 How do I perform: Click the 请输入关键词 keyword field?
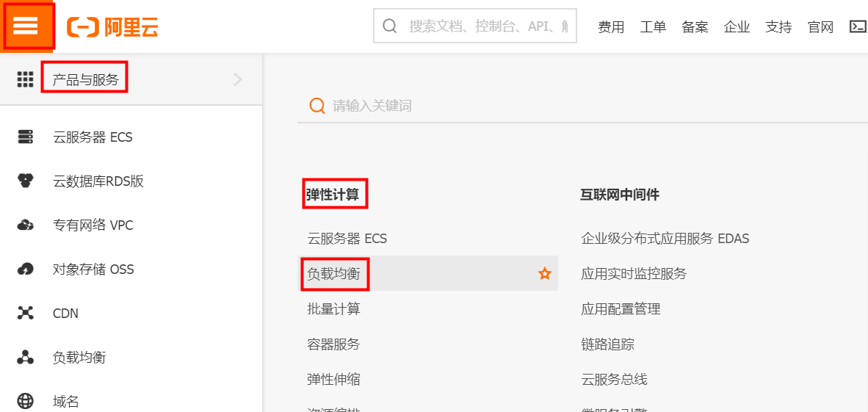click(582, 106)
